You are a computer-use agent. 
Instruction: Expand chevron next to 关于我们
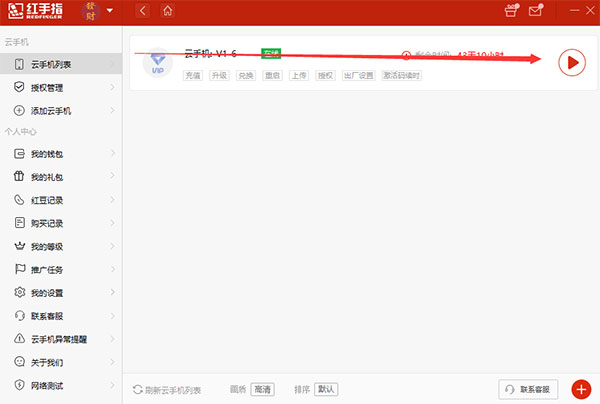click(112, 362)
